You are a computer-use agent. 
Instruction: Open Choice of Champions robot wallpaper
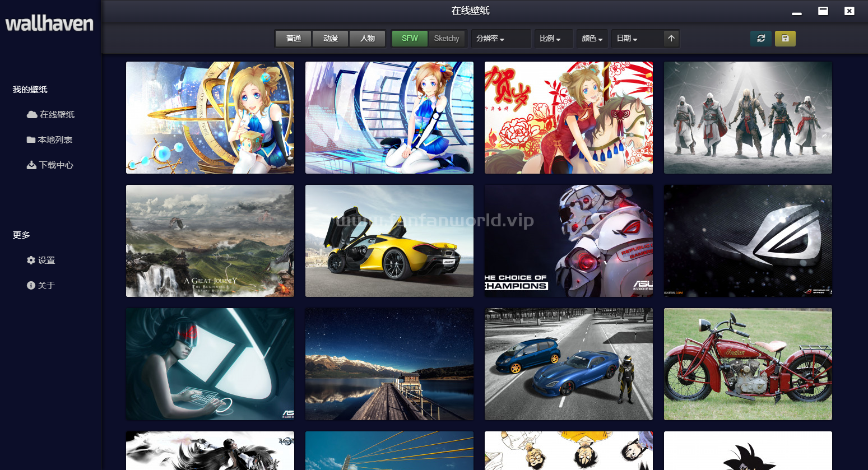tap(569, 241)
